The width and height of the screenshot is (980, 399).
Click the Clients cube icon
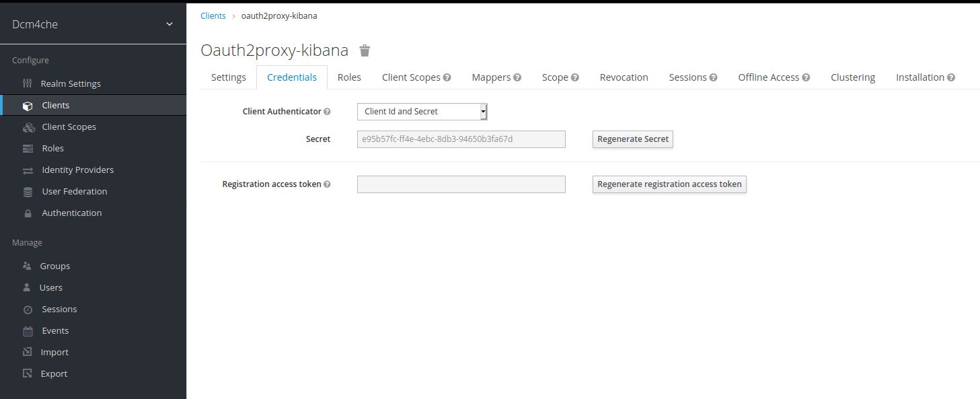click(28, 106)
